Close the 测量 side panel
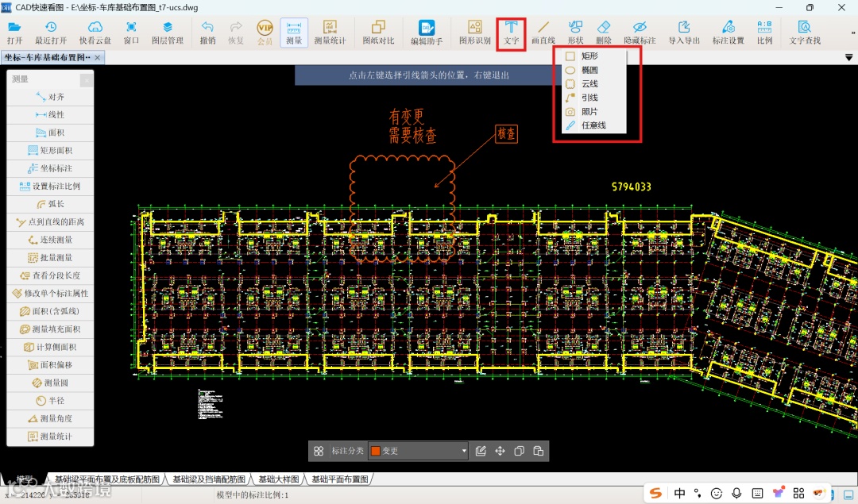Screen dimensions: 858x504 (87, 80)
